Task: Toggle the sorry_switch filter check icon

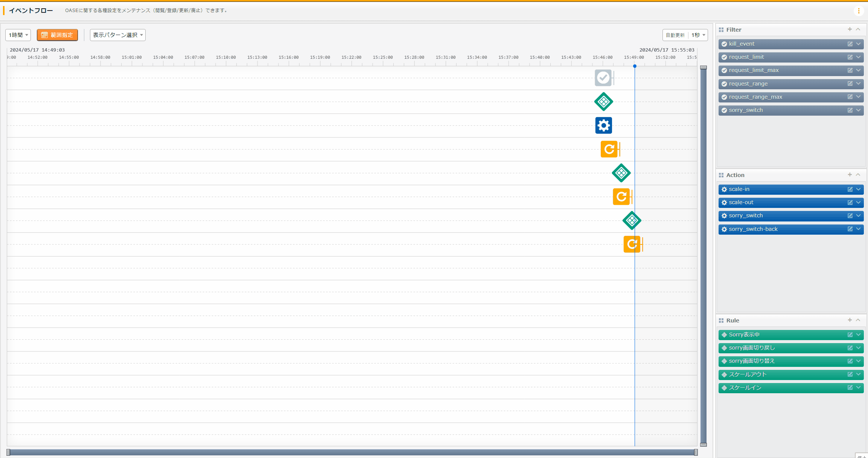Action: point(724,110)
